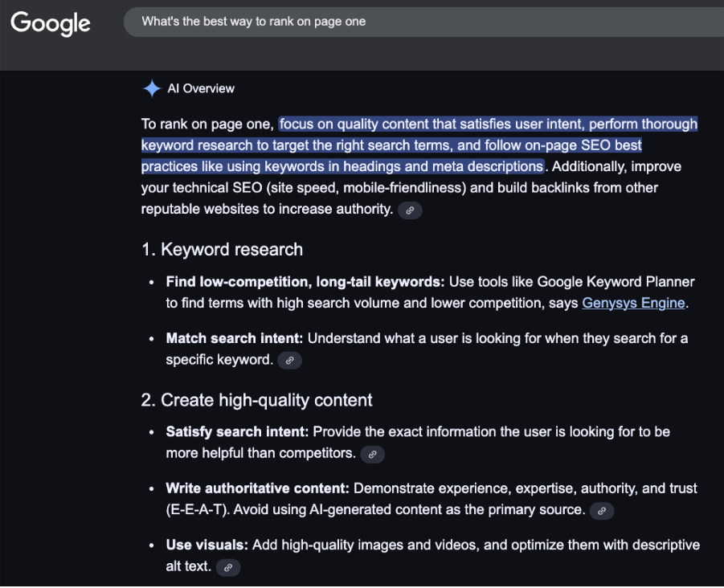Image resolution: width=724 pixels, height=588 pixels.
Task: Click the "Write authoritative content:" bold text
Action: coord(257,488)
